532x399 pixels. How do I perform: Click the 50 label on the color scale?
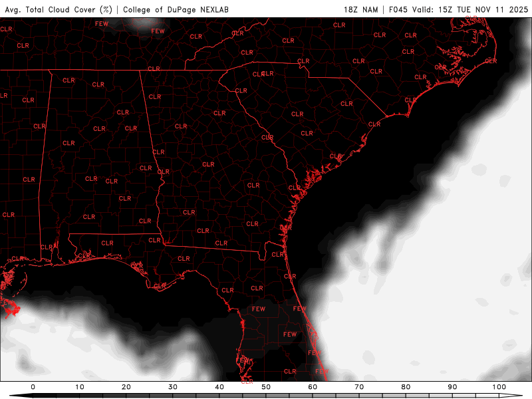pyautogui.click(x=266, y=387)
